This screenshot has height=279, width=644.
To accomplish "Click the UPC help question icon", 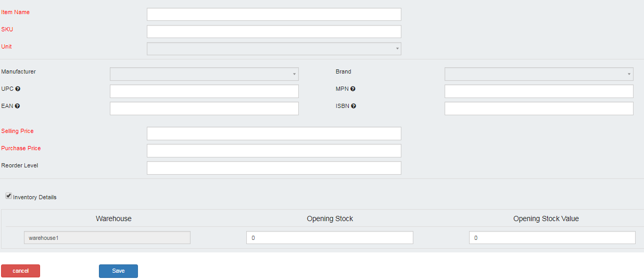I will point(18,89).
